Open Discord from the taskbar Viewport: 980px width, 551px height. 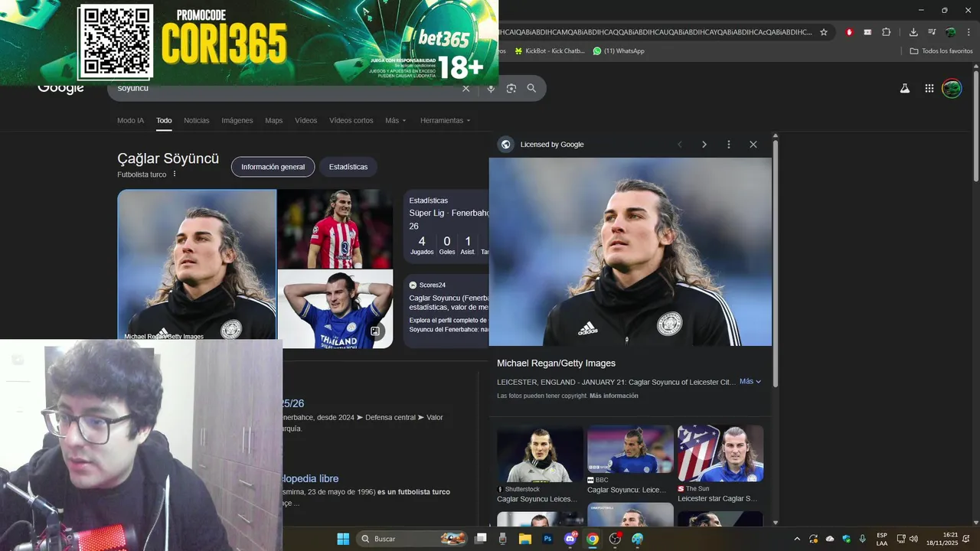tap(570, 539)
